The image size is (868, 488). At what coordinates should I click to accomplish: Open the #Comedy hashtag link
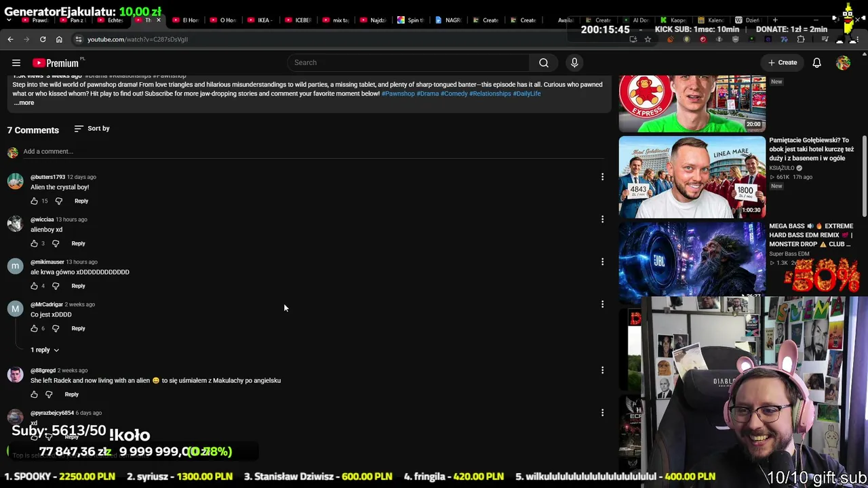coord(454,94)
